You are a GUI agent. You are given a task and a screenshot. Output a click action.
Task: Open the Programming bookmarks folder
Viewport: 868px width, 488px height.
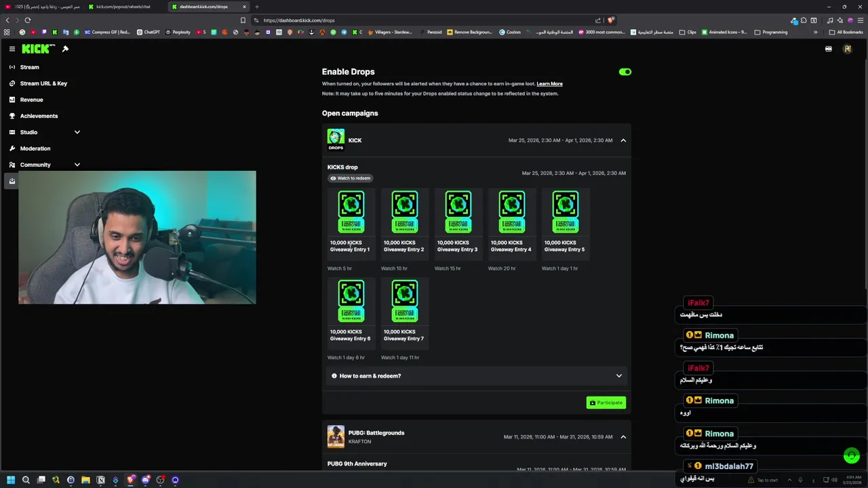(x=771, y=32)
